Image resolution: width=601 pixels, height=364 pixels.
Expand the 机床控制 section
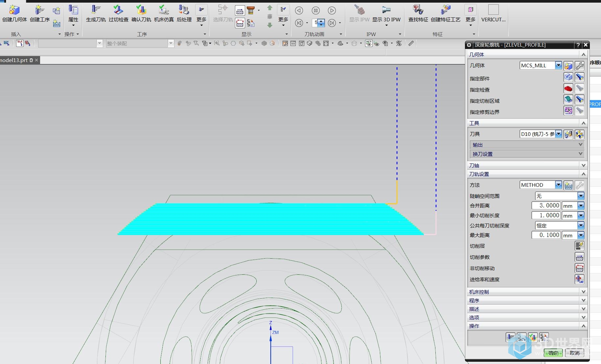[x=527, y=292]
